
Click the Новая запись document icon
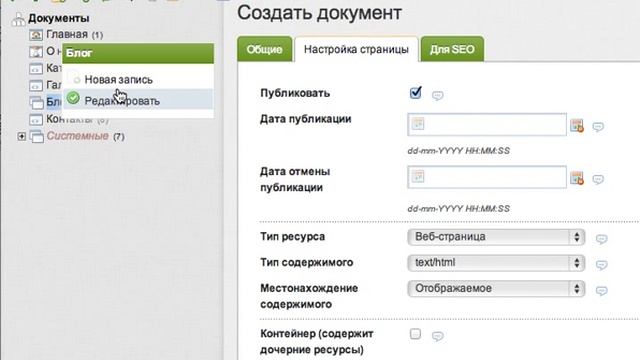click(x=74, y=78)
